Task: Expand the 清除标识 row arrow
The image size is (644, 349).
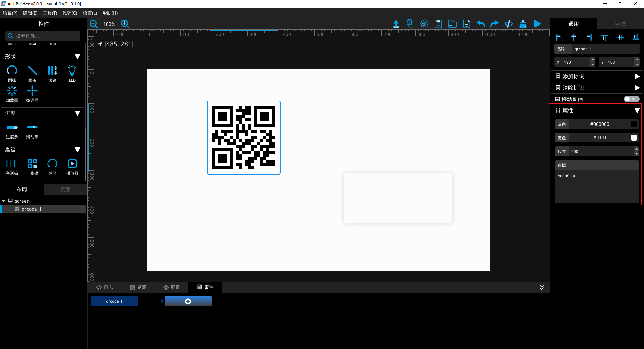Action: point(637,88)
